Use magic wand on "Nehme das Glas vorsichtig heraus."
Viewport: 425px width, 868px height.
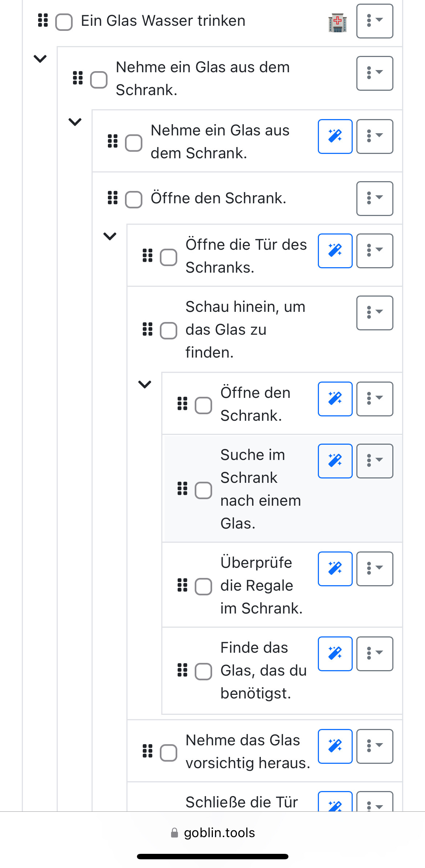335,746
